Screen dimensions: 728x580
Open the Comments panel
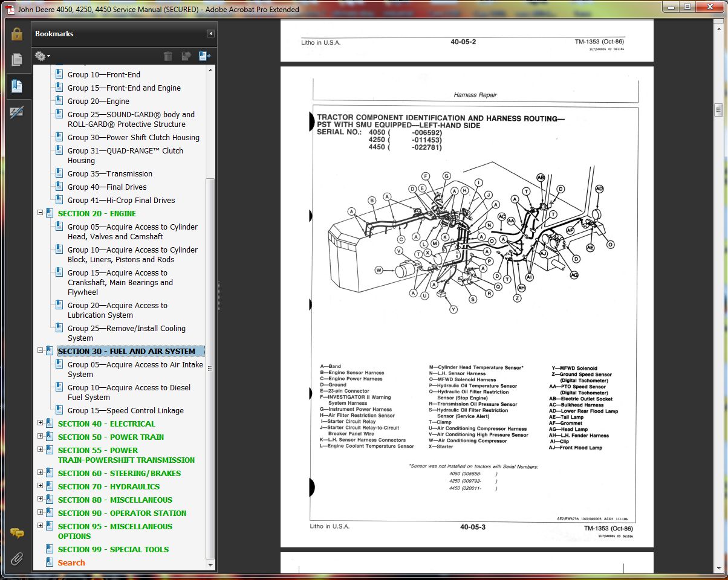point(17,533)
